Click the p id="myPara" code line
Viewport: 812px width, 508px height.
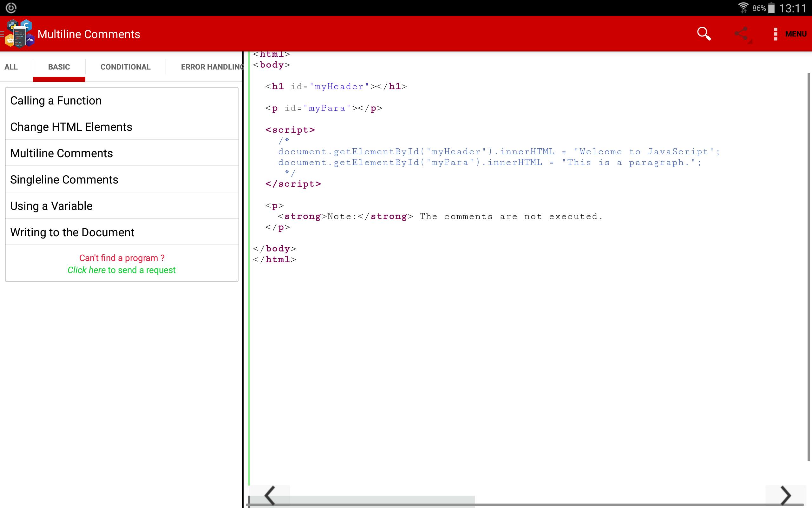pos(324,108)
